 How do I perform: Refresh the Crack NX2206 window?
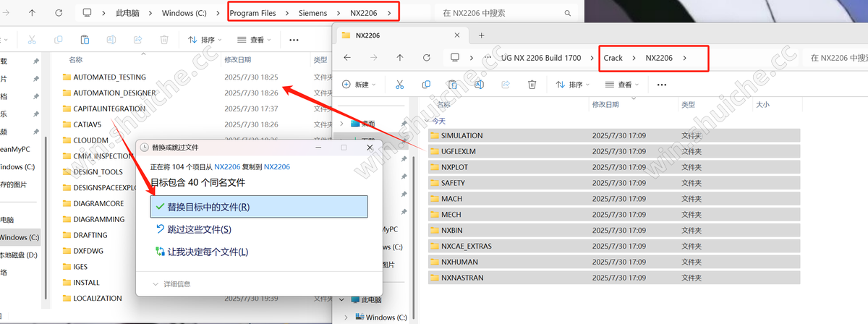click(427, 57)
